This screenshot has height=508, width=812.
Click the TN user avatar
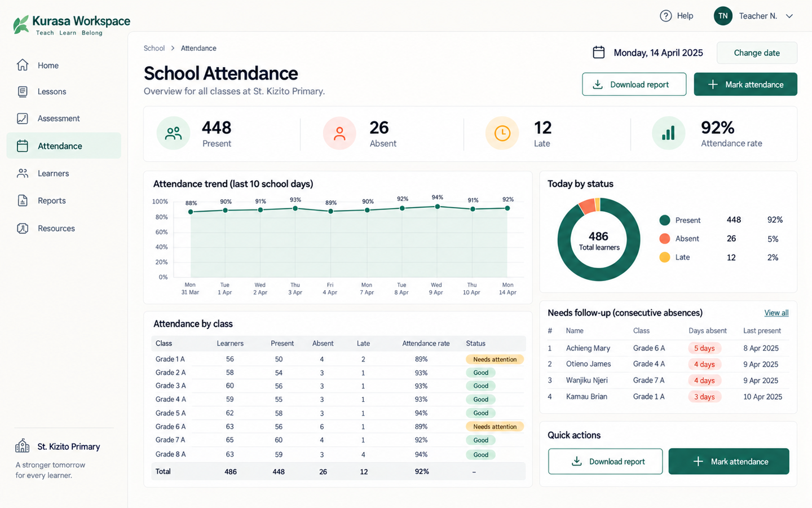tap(723, 16)
